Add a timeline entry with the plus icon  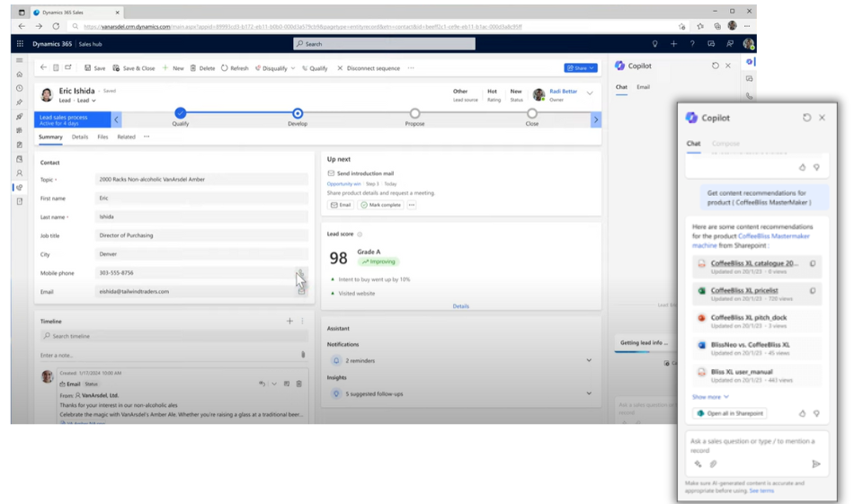(x=289, y=321)
